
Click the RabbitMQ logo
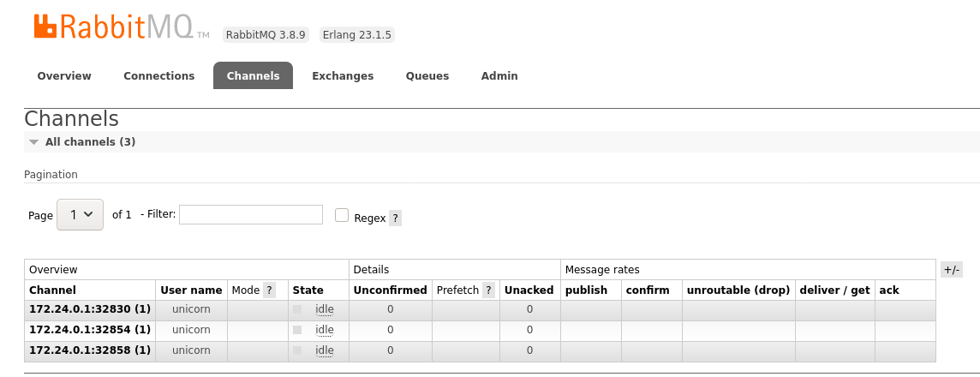(122, 27)
